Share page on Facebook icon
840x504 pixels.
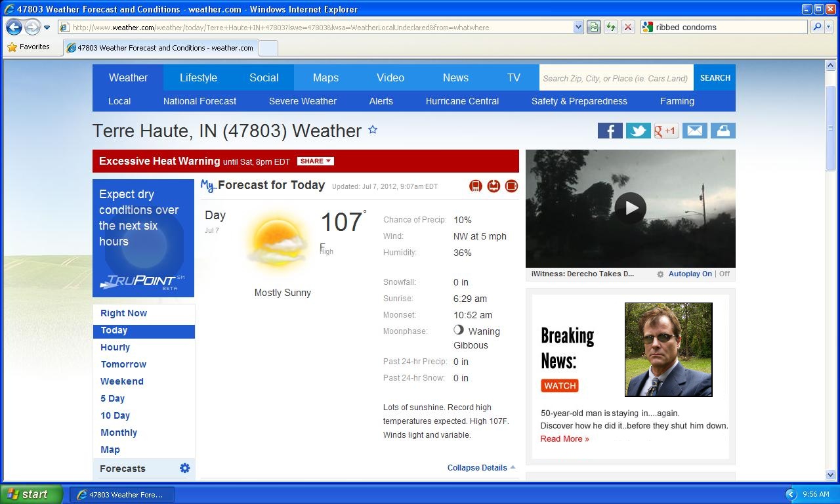(x=610, y=131)
